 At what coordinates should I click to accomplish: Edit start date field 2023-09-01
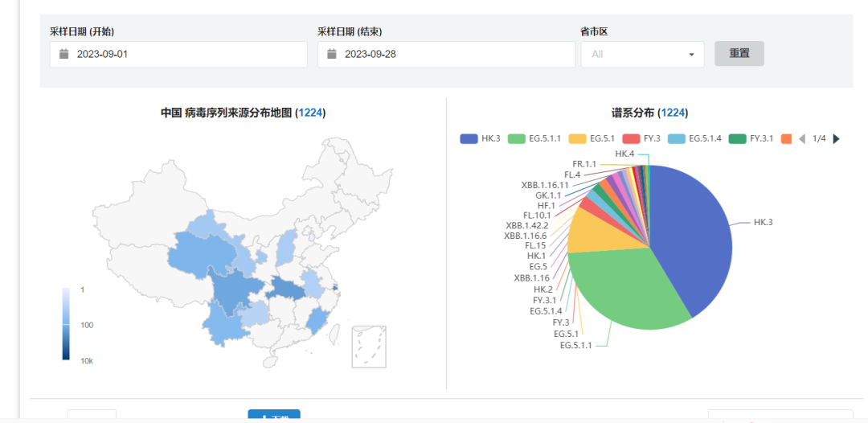click(178, 54)
